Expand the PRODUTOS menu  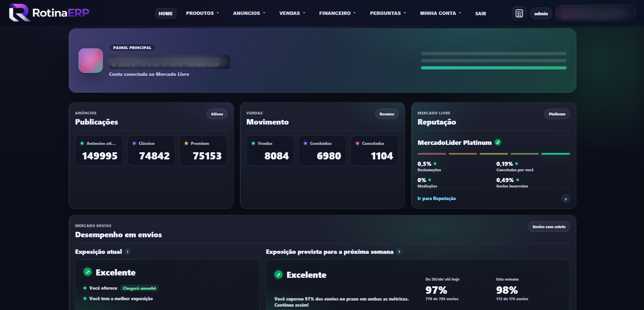coord(202,13)
